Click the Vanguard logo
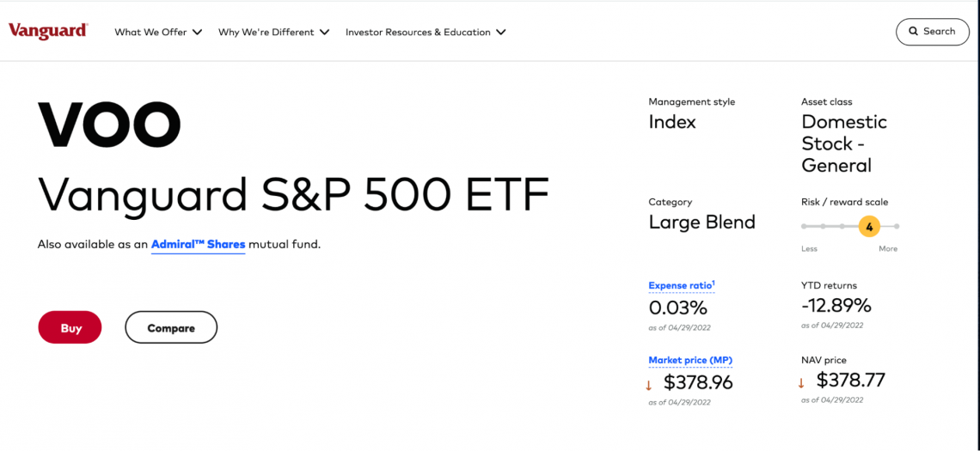This screenshot has height=451, width=980. tap(48, 31)
